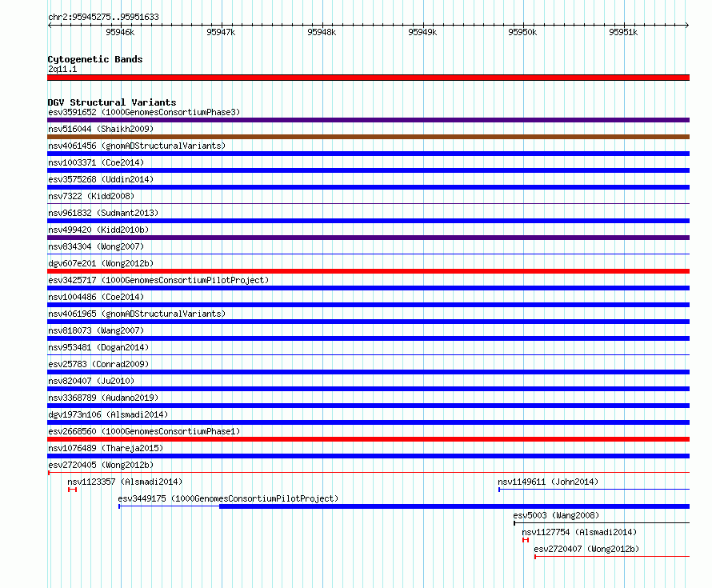Viewport: 712px width, 588px height.
Task: Select nsv1076489 (Thareja2015) label
Action: click(x=106, y=448)
